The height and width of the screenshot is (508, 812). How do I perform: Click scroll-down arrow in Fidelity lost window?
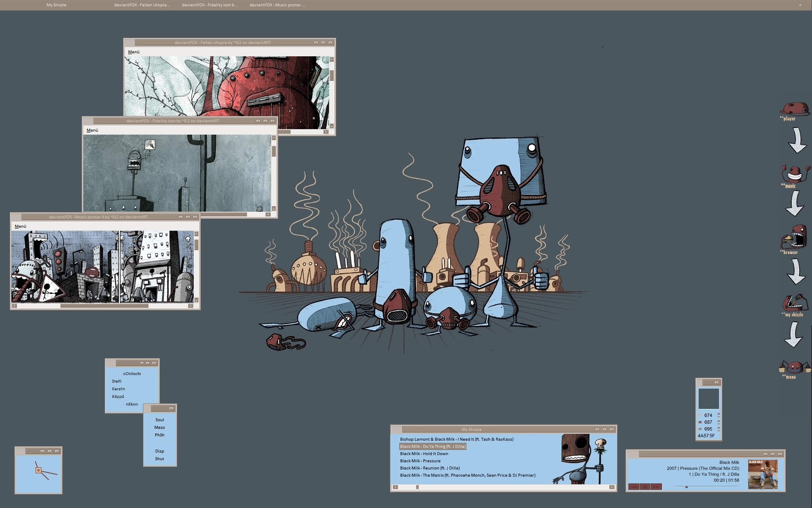(x=274, y=208)
